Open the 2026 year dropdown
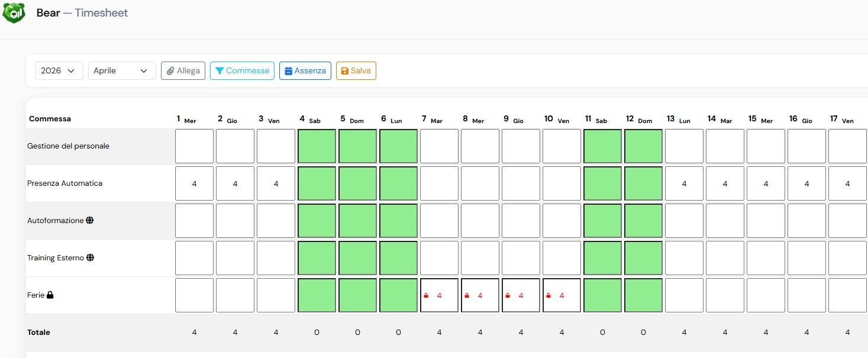Image resolution: width=868 pixels, height=358 pixels. click(59, 70)
